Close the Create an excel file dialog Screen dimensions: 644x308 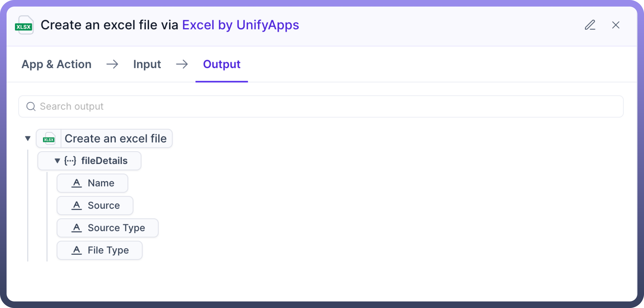coord(616,25)
